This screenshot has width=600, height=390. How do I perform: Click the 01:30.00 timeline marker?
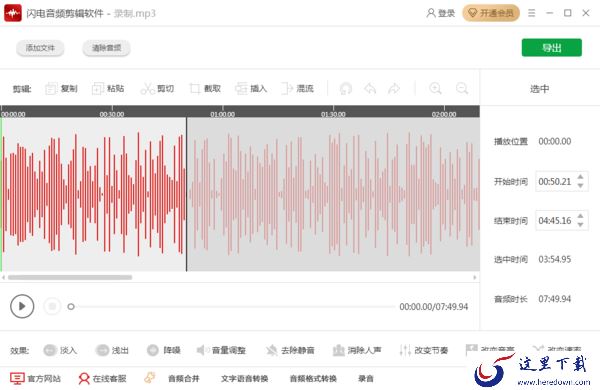tap(333, 114)
